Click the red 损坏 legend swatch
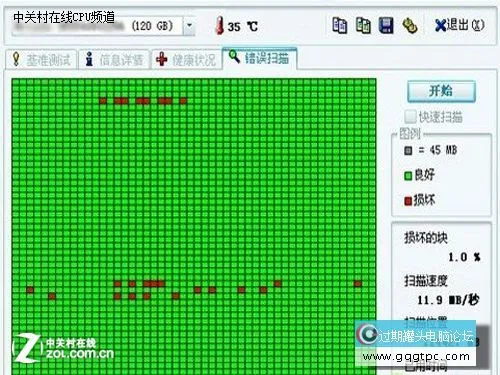 (x=408, y=201)
